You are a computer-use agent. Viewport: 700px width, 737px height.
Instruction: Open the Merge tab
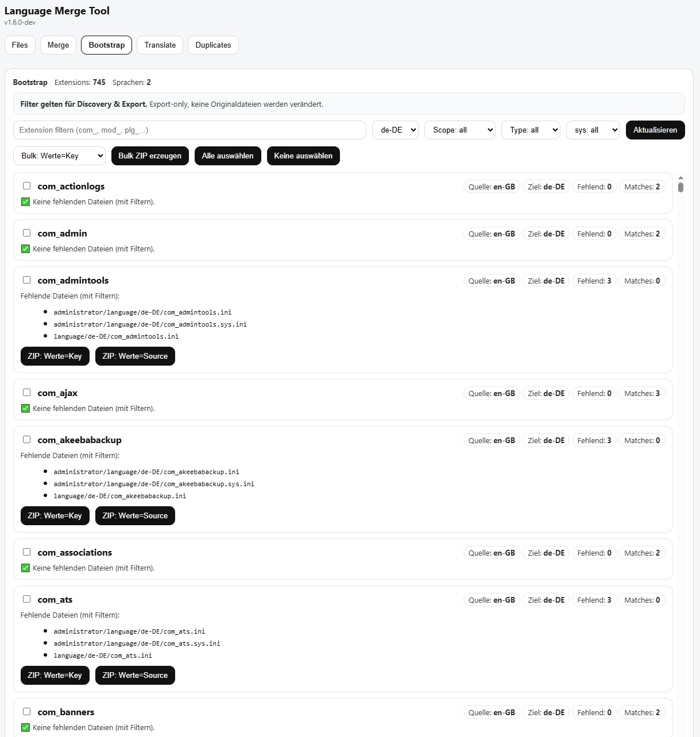[58, 45]
